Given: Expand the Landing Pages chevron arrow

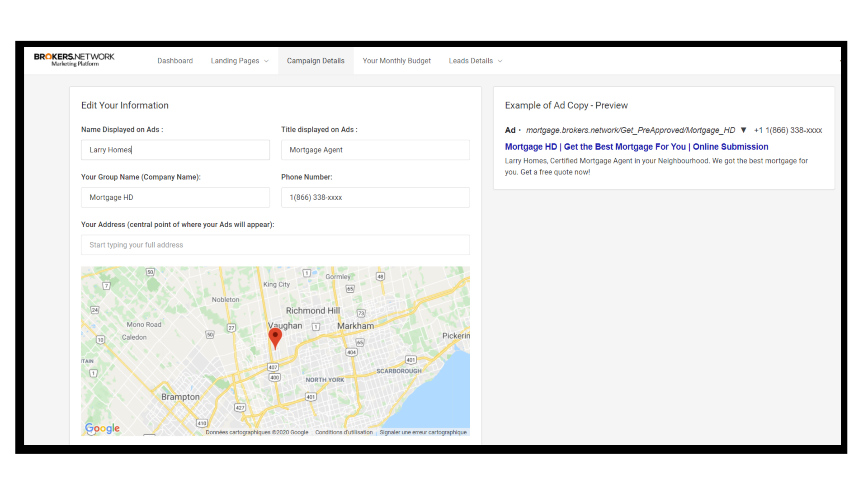Looking at the screenshot, I should 266,61.
